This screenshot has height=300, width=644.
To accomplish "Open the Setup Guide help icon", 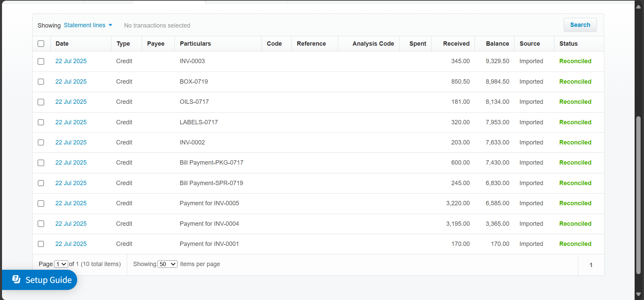I will pos(16,280).
